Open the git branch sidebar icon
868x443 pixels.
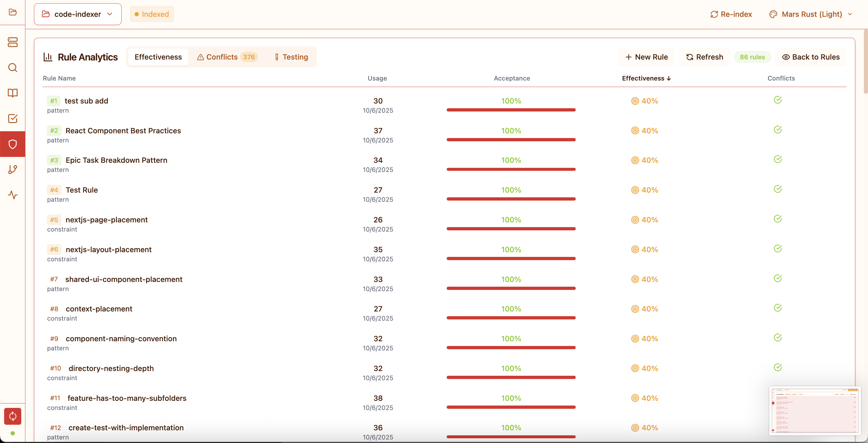pyautogui.click(x=12, y=169)
